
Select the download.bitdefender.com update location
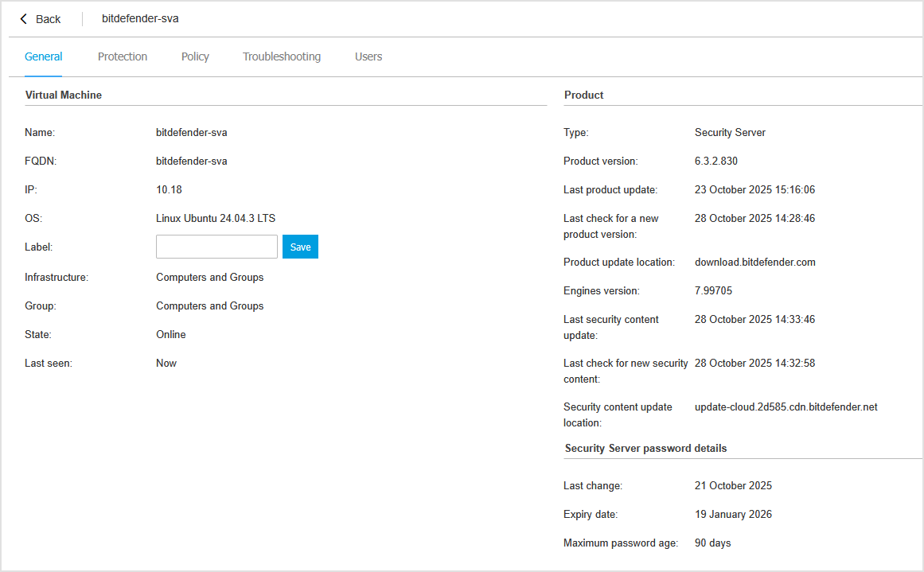(x=754, y=262)
